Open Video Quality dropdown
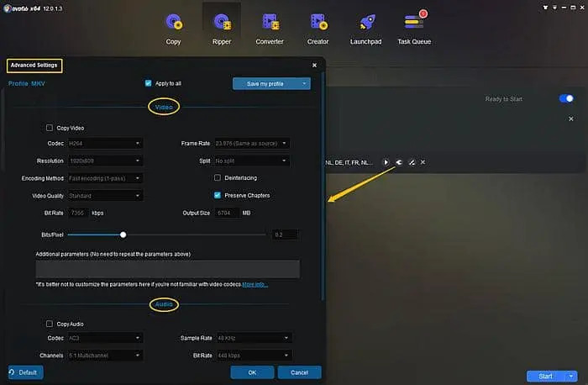Screen dimensions: 588x385 105,196
